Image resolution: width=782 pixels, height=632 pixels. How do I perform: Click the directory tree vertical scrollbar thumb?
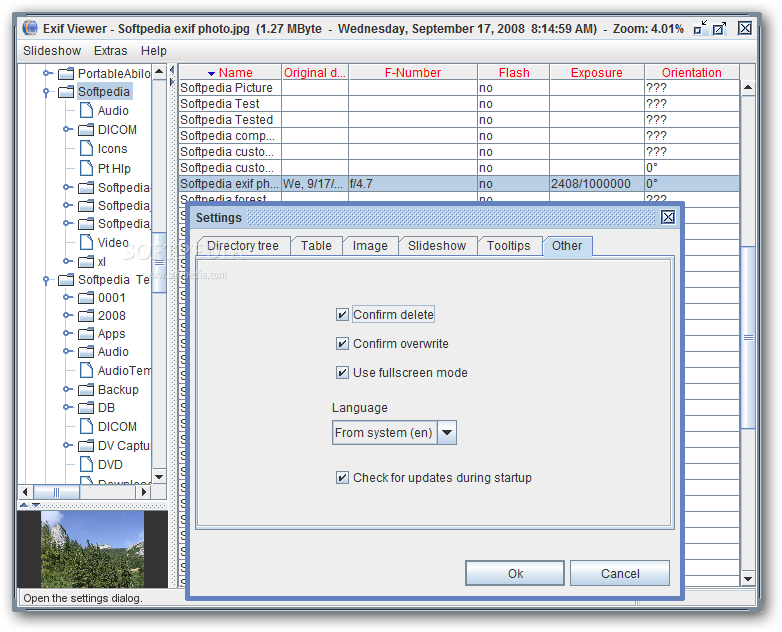tap(159, 263)
